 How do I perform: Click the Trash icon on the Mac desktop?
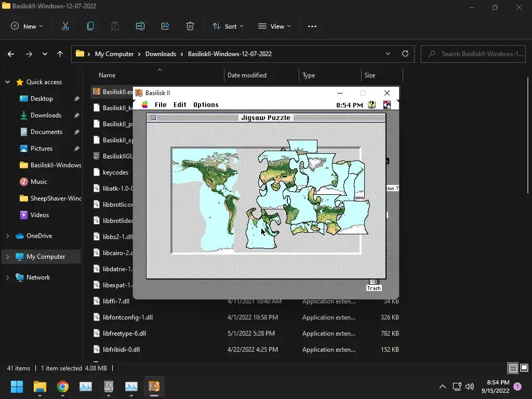tap(374, 285)
